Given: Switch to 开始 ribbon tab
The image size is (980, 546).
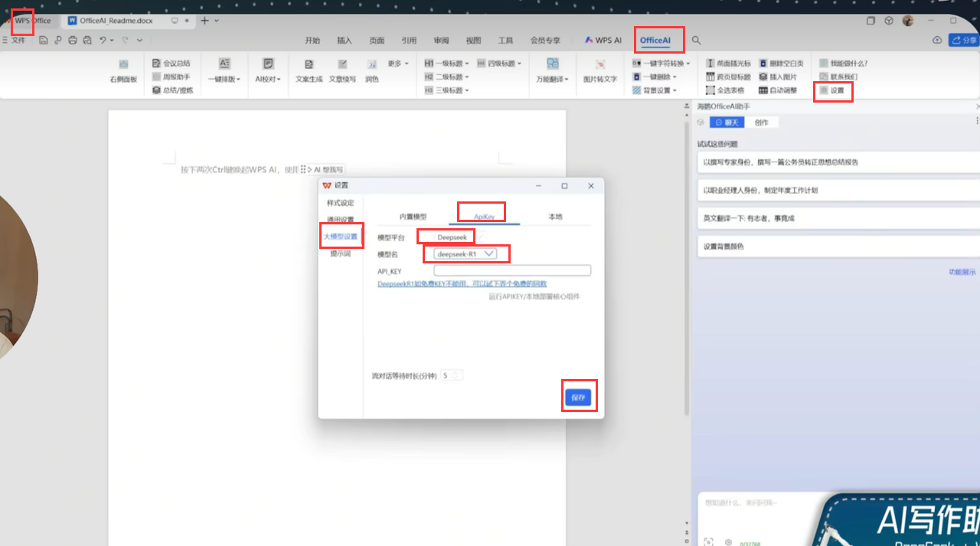Looking at the screenshot, I should [x=312, y=41].
